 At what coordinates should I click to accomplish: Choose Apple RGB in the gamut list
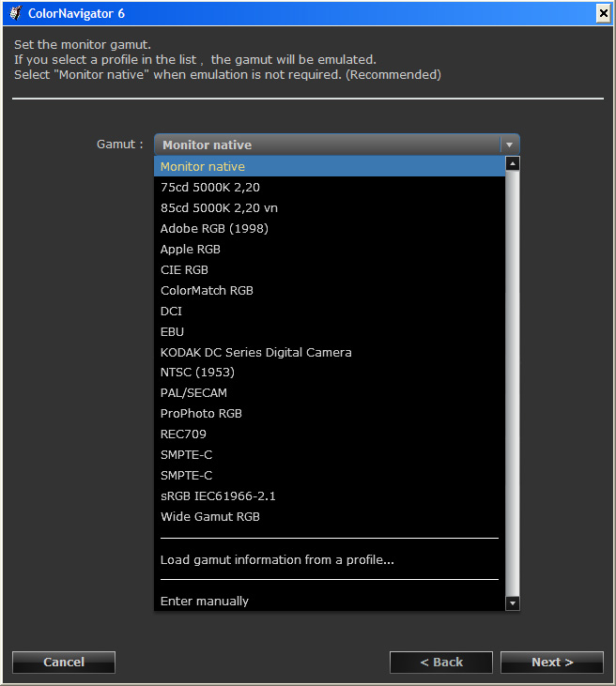pyautogui.click(x=191, y=250)
